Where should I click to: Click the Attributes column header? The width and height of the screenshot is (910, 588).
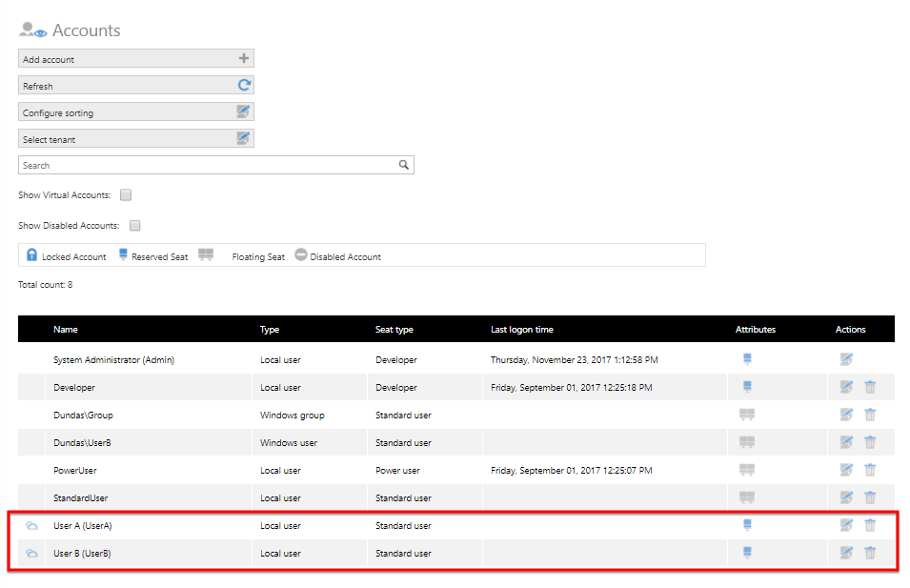click(755, 329)
